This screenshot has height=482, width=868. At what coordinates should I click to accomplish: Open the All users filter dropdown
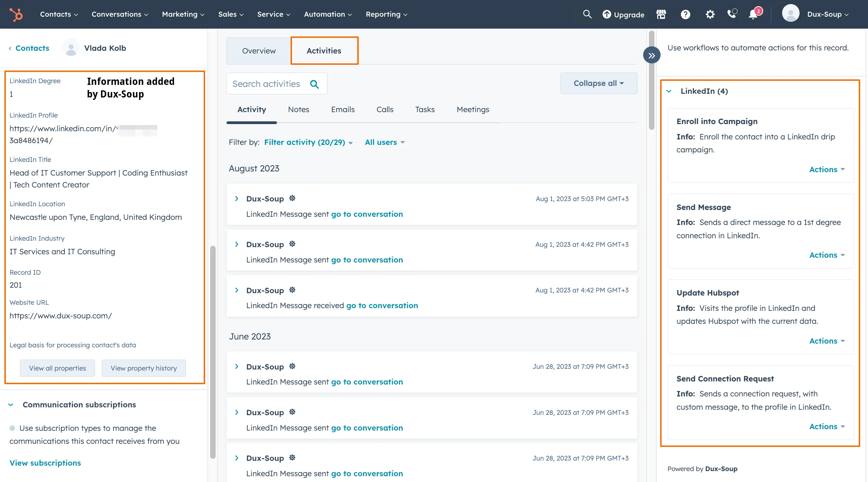[x=385, y=142]
